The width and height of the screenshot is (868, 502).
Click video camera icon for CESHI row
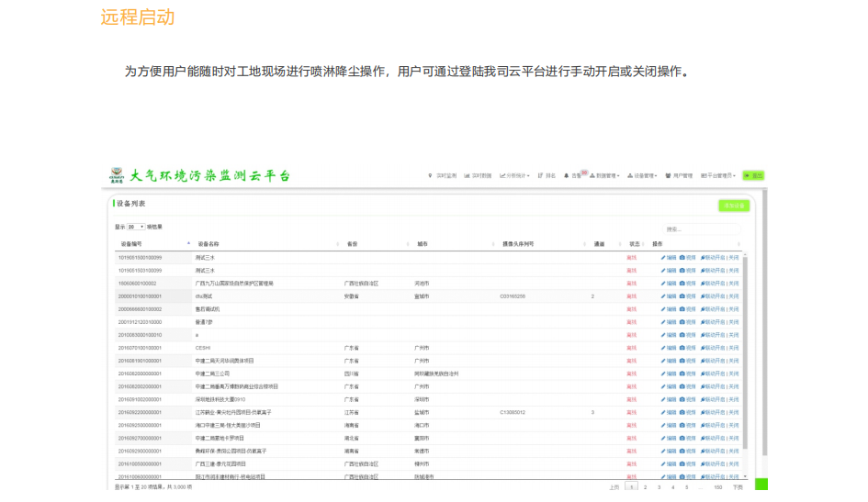(x=682, y=348)
